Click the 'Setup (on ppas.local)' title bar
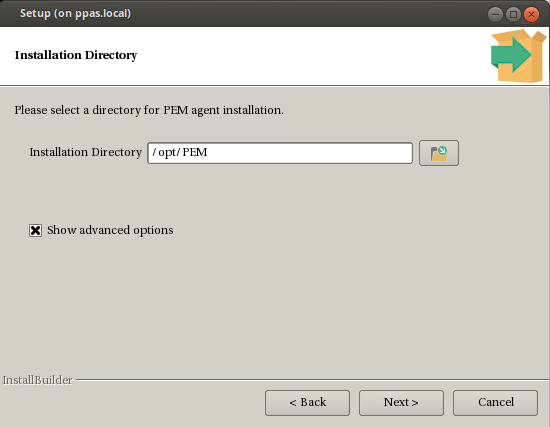 [x=75, y=13]
